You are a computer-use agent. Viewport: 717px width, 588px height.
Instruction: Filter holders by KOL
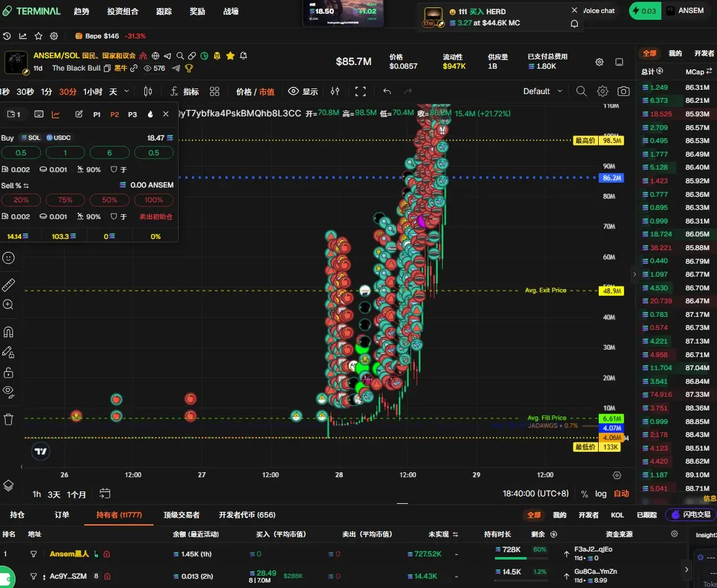point(617,515)
